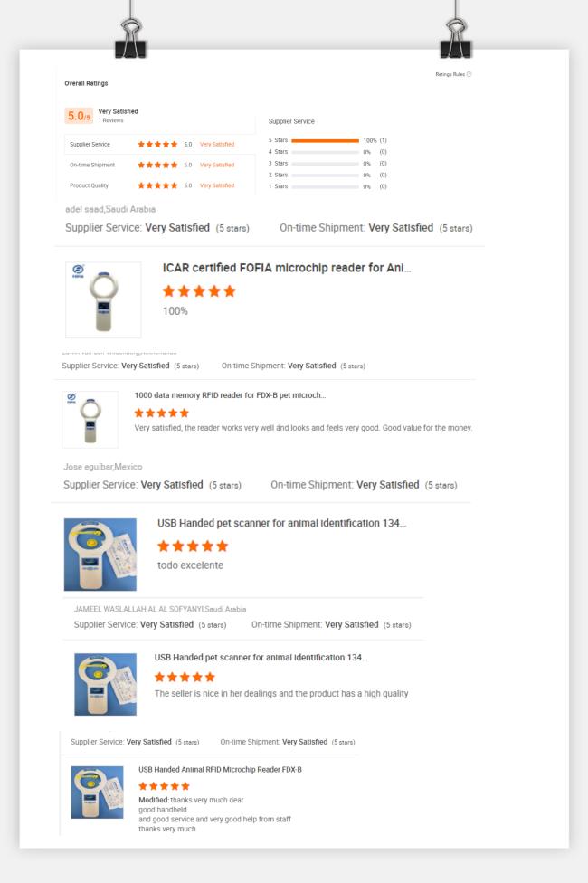Click stars under 1000 data memory reader

pos(161,413)
